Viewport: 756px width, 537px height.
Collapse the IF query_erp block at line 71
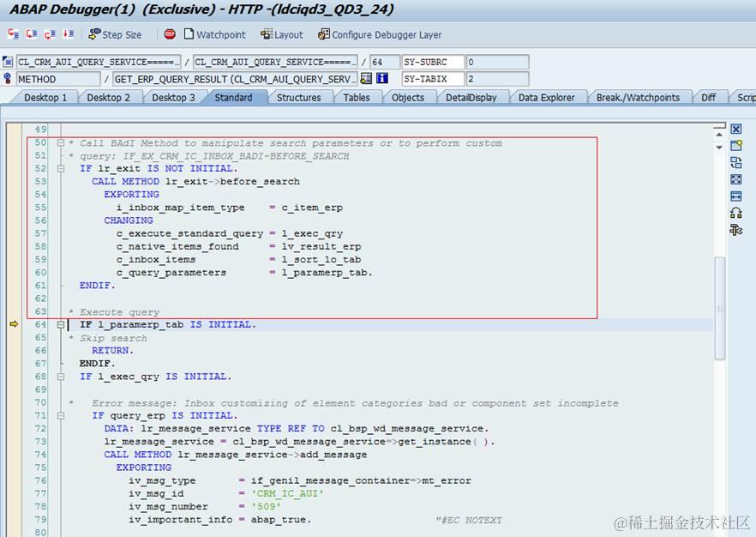tap(61, 415)
